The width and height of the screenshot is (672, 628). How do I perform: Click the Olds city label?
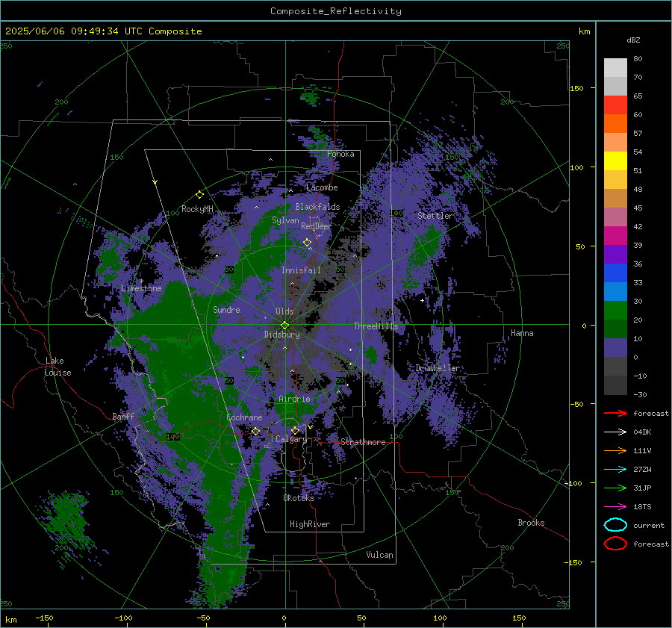[284, 311]
